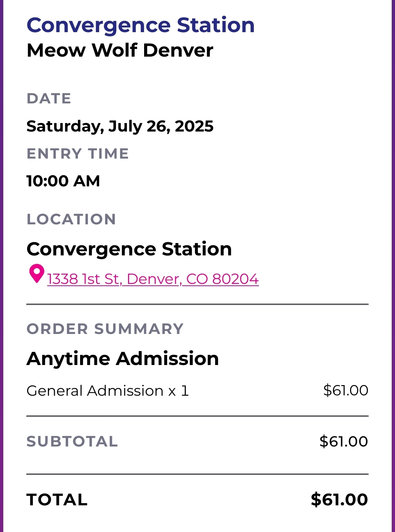Screen dimensions: 395x532
Task: Open the 1338 1st St Denver address link
Action: point(153,279)
